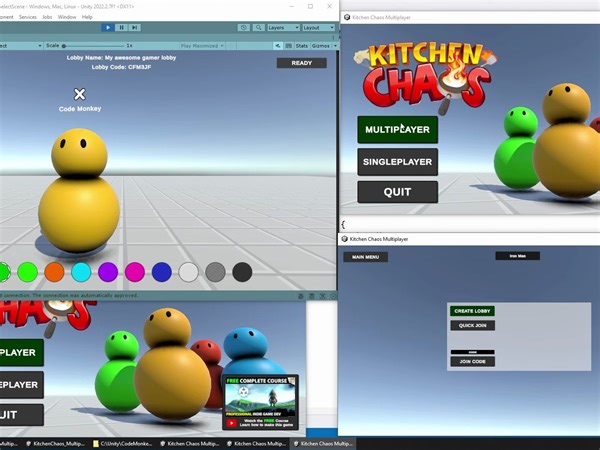Viewport: 600px width, 450px height.
Task: Click the fully visible QUIT button
Action: coord(398,192)
